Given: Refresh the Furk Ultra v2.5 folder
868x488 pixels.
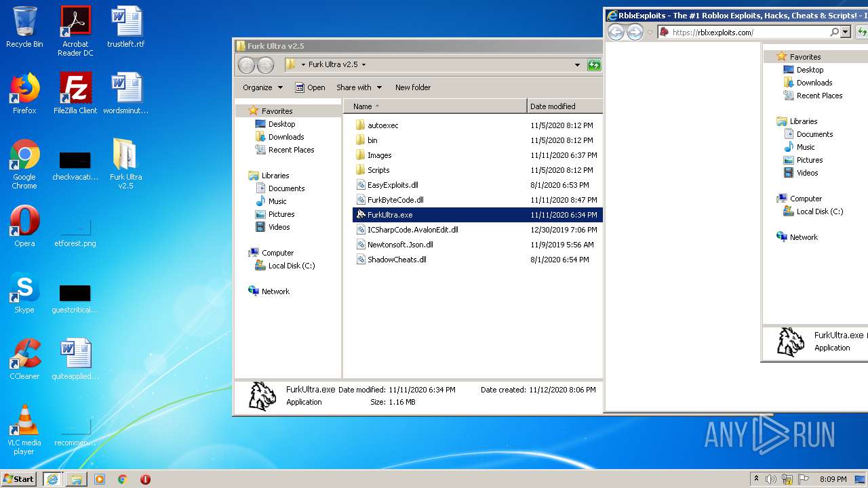Looking at the screenshot, I should click(594, 65).
